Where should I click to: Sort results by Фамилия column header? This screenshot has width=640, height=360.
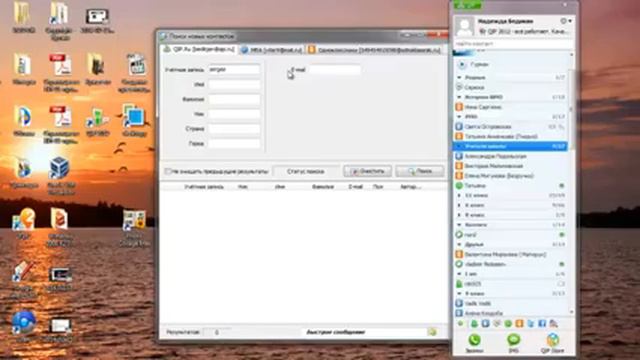(x=323, y=187)
